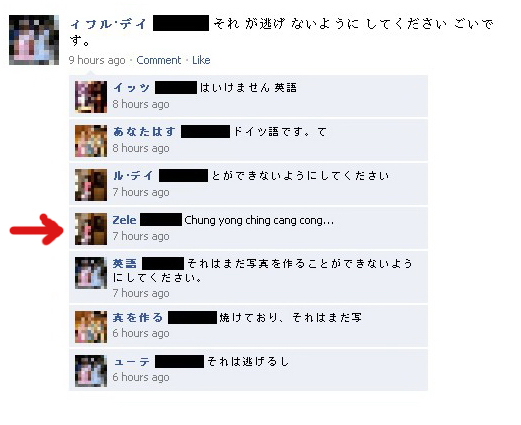The width and height of the screenshot is (521, 425).
Task: Open avatar beside 焼けており comment
Action: pos(91,327)
